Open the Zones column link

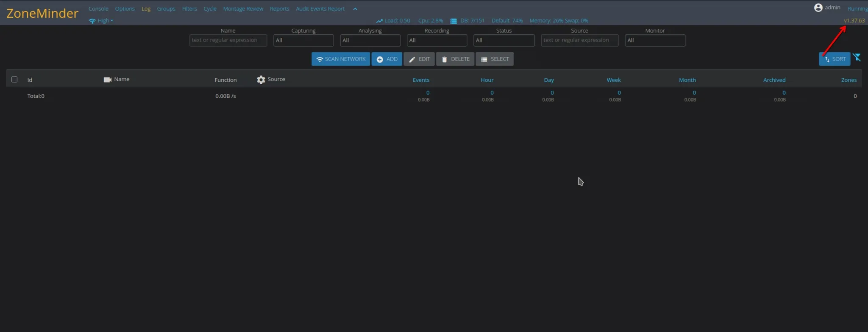point(849,80)
